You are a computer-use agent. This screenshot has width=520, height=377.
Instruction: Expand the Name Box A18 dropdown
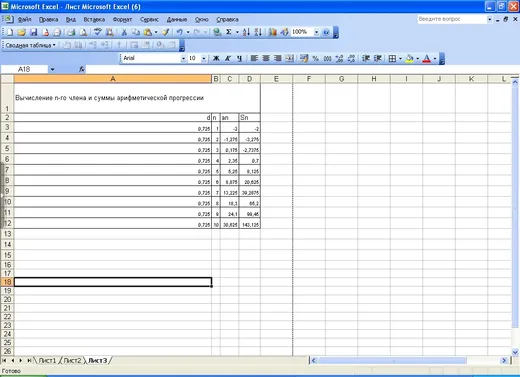click(x=52, y=69)
